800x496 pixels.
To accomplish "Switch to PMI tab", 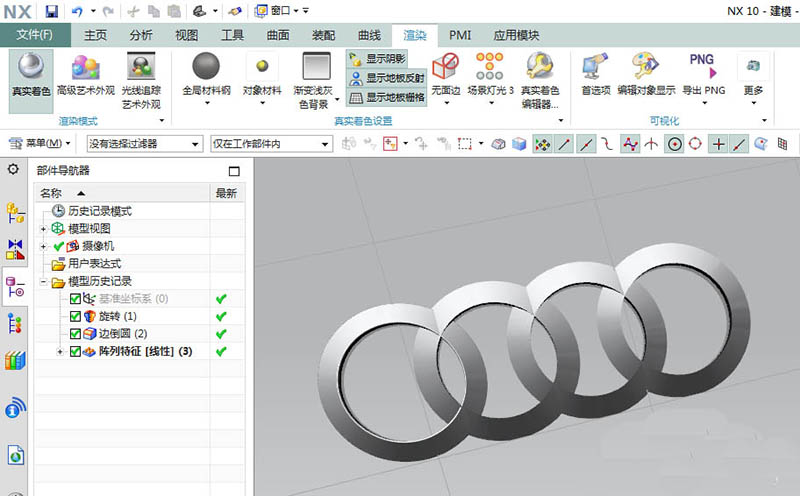I will pos(460,35).
